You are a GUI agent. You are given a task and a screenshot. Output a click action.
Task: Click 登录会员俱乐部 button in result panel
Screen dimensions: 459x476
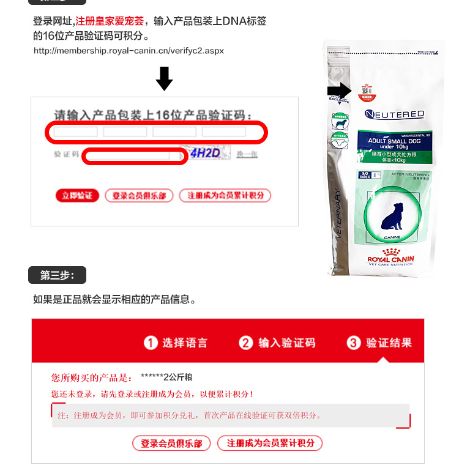[x=171, y=444]
